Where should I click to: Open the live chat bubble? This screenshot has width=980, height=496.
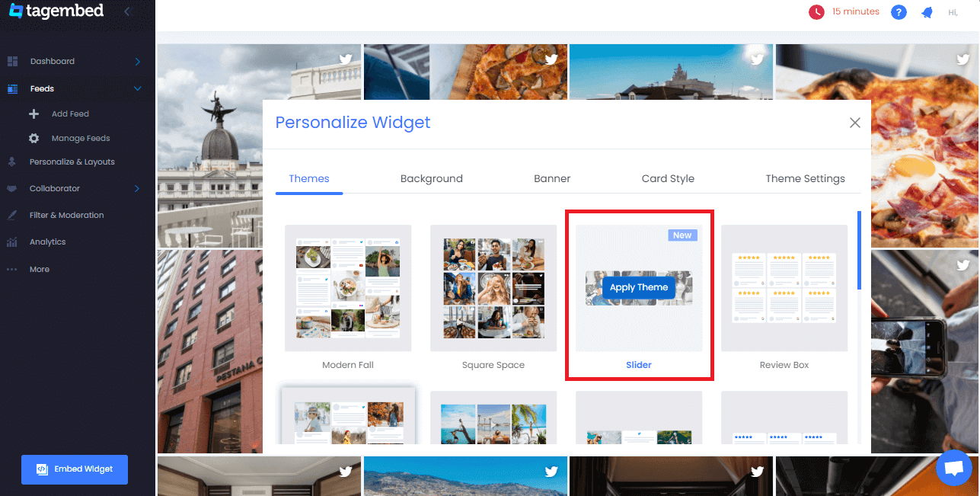[x=954, y=468]
